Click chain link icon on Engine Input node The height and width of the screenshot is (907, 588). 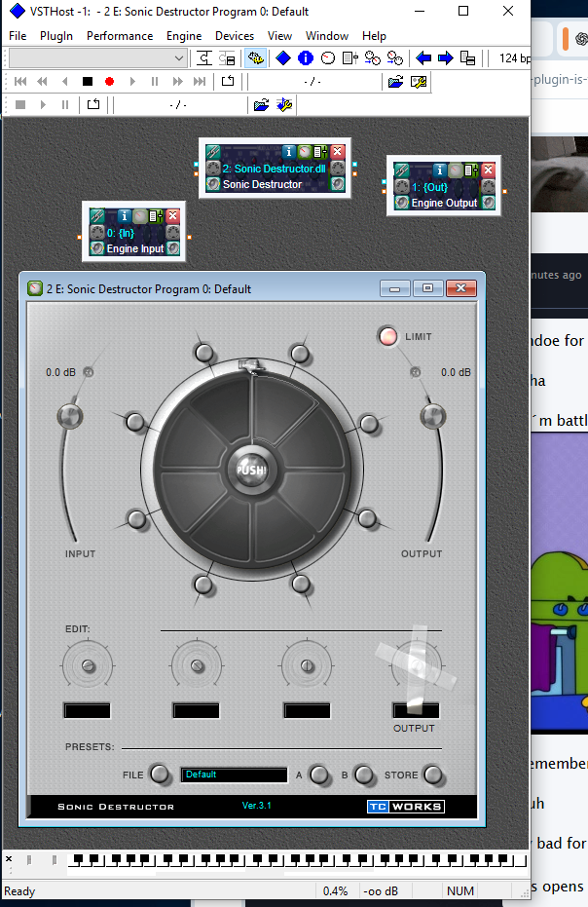(97, 215)
